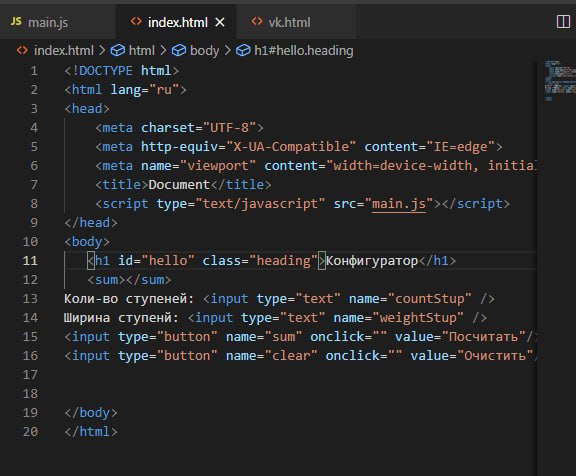Click the JS file icon on main.js tab
The width and height of the screenshot is (576, 476).
16,22
